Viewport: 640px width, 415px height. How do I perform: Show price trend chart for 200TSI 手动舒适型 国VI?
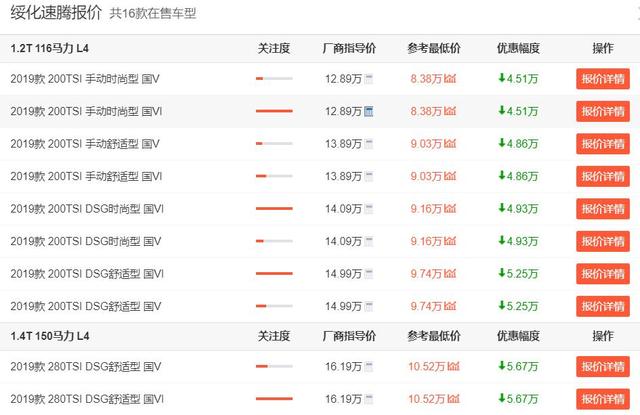click(x=450, y=176)
